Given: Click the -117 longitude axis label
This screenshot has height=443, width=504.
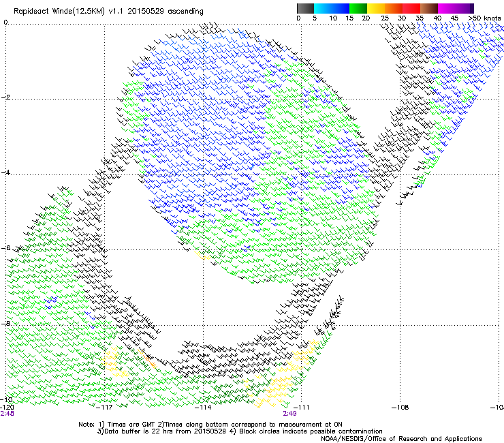Looking at the screenshot, I should [104, 408].
